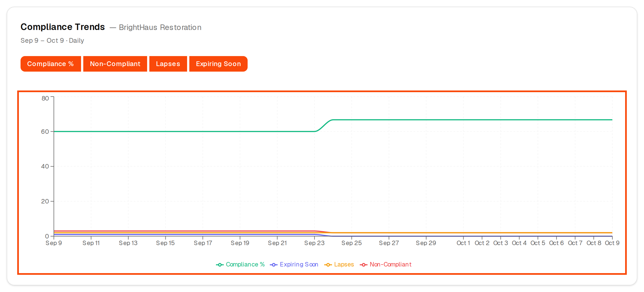Viewport: 644px width, 292px height.
Task: Click the 'Sep 27' x-axis label
Action: pos(389,243)
